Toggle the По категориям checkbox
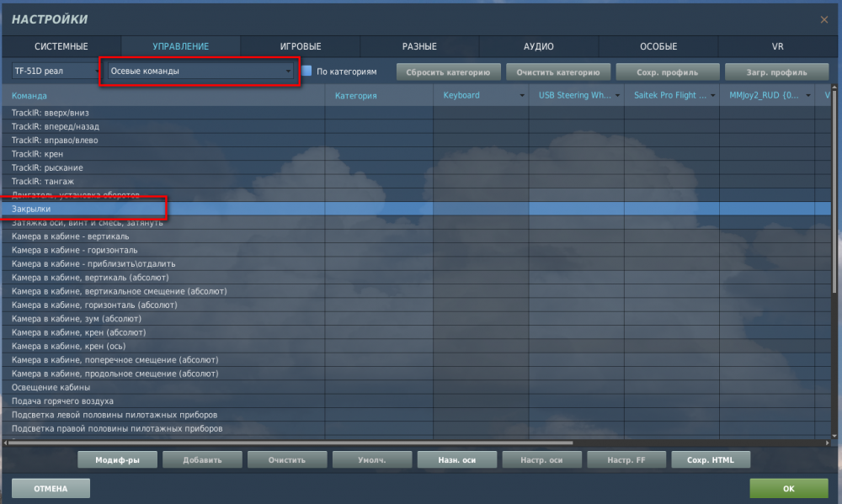 [x=306, y=71]
